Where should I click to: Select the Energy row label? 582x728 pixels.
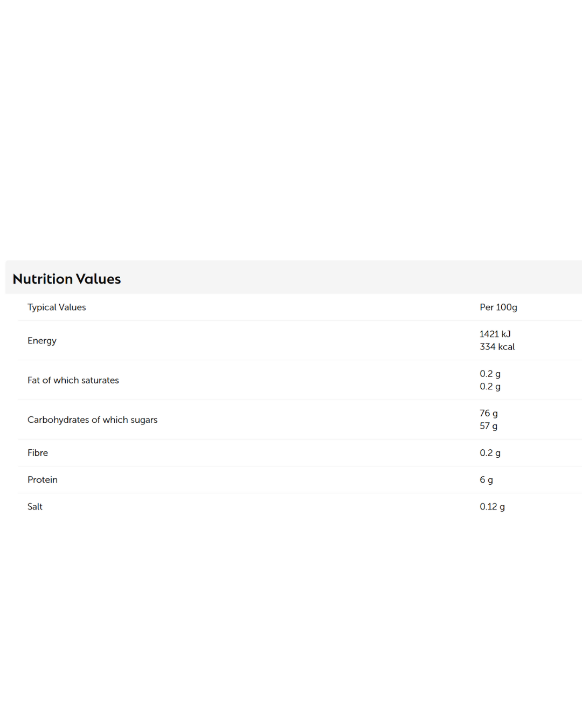pos(42,341)
